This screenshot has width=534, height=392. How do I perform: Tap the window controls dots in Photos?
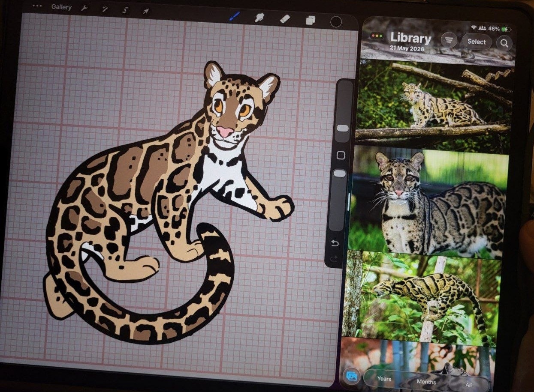pos(377,36)
